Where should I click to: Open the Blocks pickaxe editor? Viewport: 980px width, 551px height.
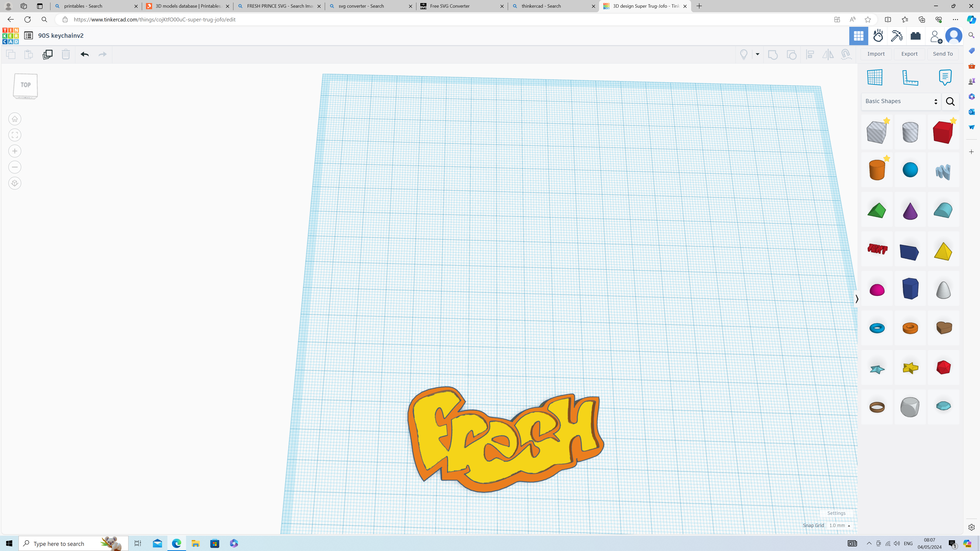tap(897, 36)
